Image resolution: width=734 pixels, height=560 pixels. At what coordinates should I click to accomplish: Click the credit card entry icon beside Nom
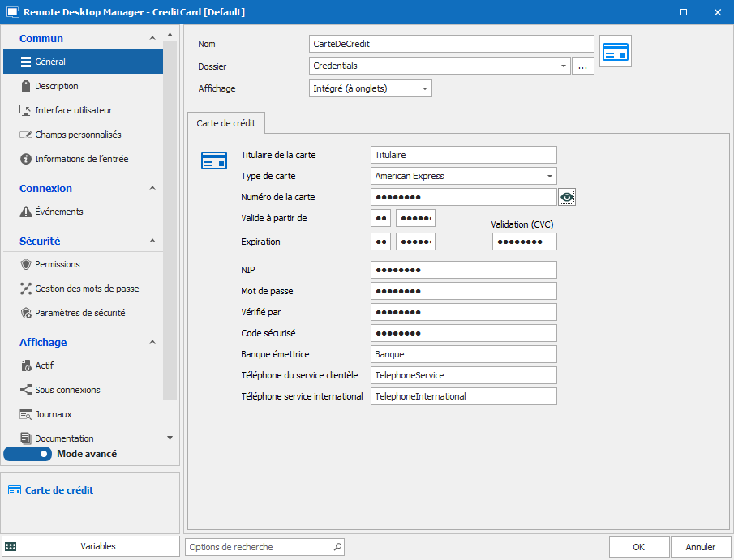pyautogui.click(x=616, y=51)
